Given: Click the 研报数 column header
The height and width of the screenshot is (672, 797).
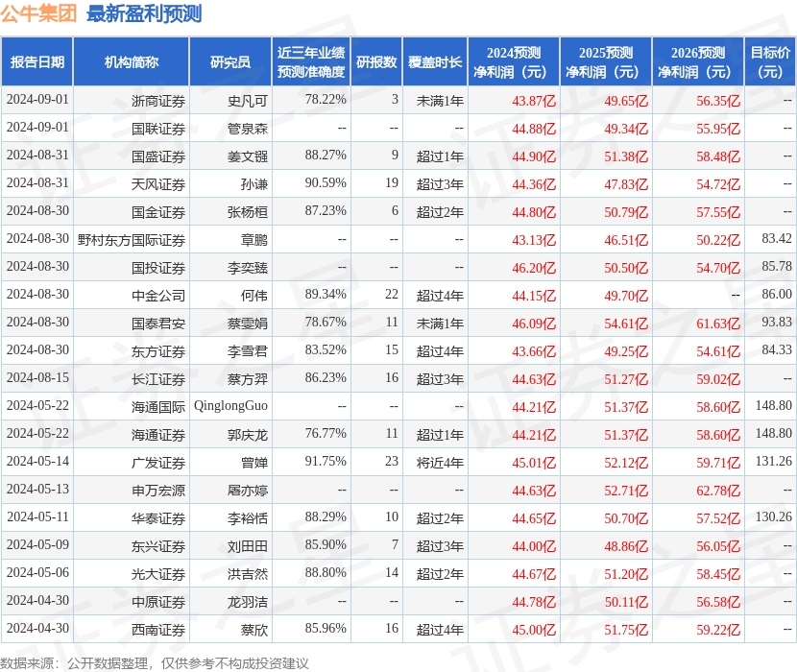Looking at the screenshot, I should click(x=376, y=62).
